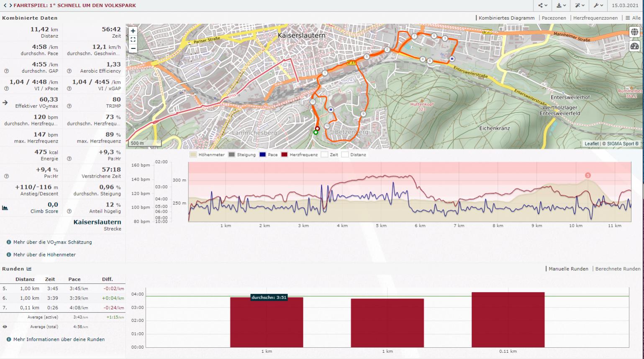Switch to Herzfrequenzzonen tab
The height and width of the screenshot is (359, 644).
pos(595,18)
